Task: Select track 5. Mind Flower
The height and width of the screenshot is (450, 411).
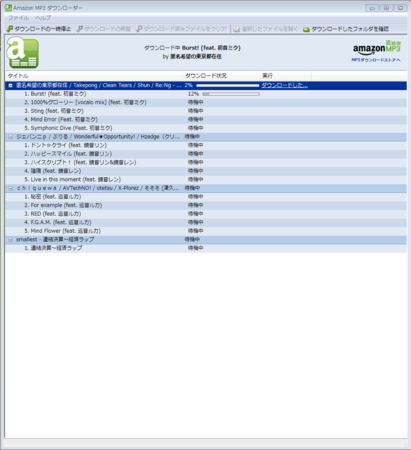Action: pyautogui.click(x=62, y=231)
